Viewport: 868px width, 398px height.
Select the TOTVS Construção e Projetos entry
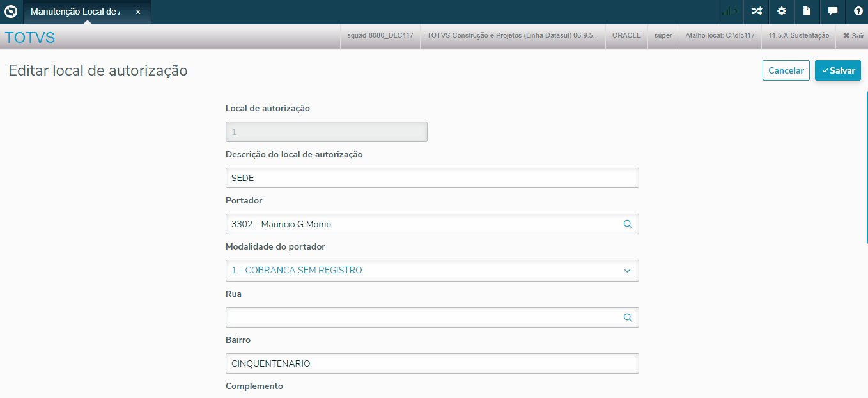pyautogui.click(x=513, y=36)
